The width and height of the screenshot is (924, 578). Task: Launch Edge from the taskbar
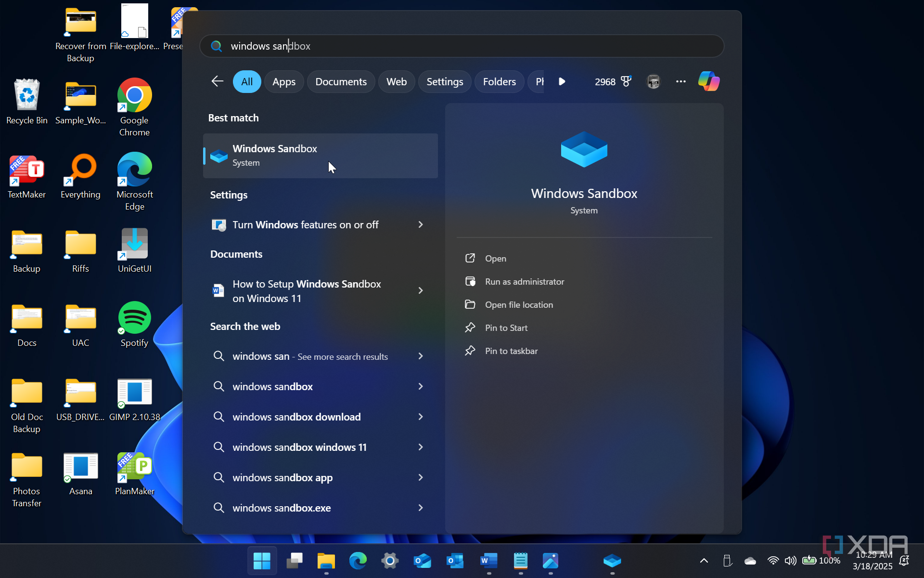point(358,561)
